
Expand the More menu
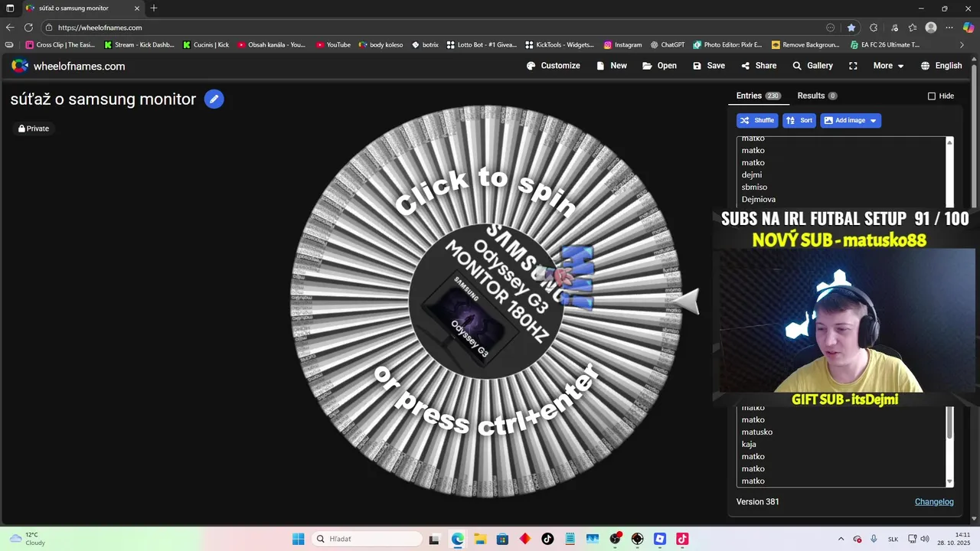pos(888,66)
